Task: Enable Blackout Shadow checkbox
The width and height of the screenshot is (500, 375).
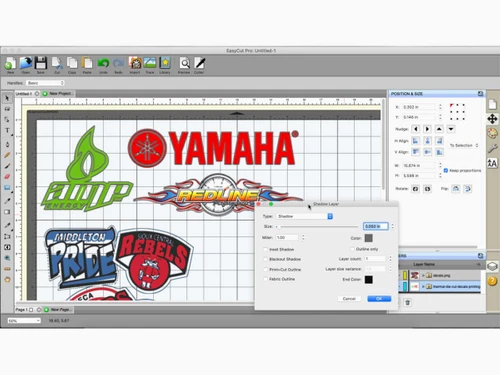Action: pos(266,259)
